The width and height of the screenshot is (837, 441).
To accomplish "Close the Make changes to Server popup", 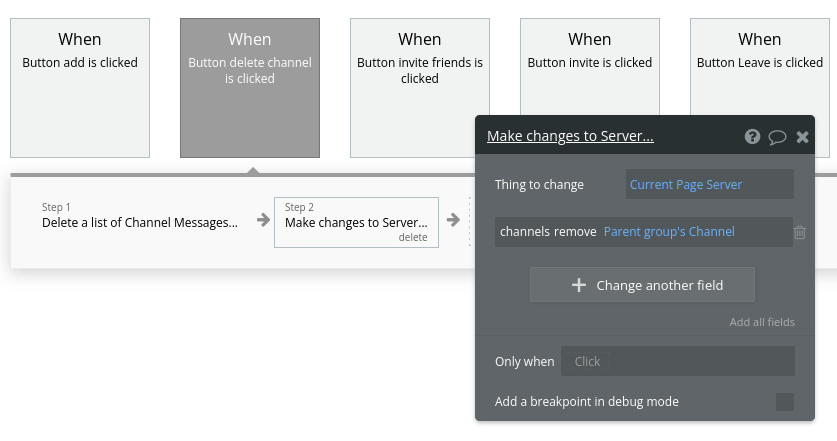I will 802,137.
